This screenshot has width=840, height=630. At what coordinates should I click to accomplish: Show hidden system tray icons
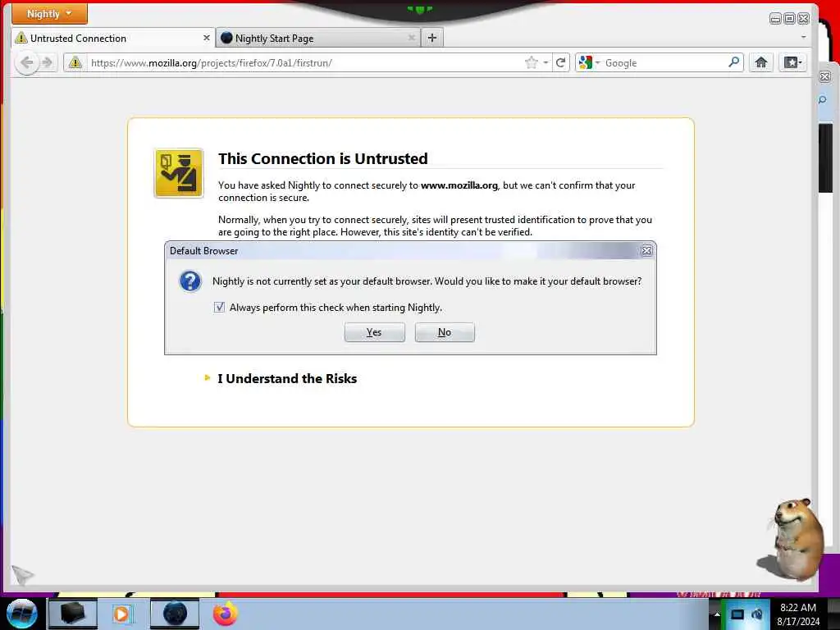[717, 614]
